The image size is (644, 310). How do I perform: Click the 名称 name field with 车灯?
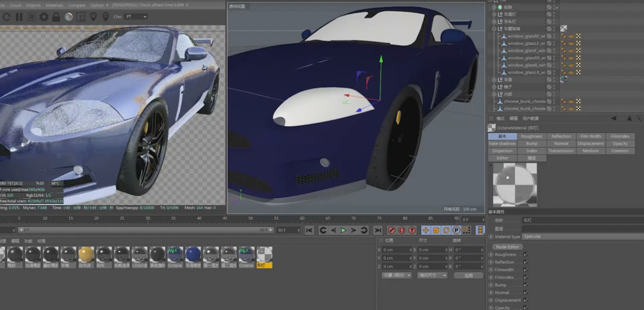click(x=583, y=220)
